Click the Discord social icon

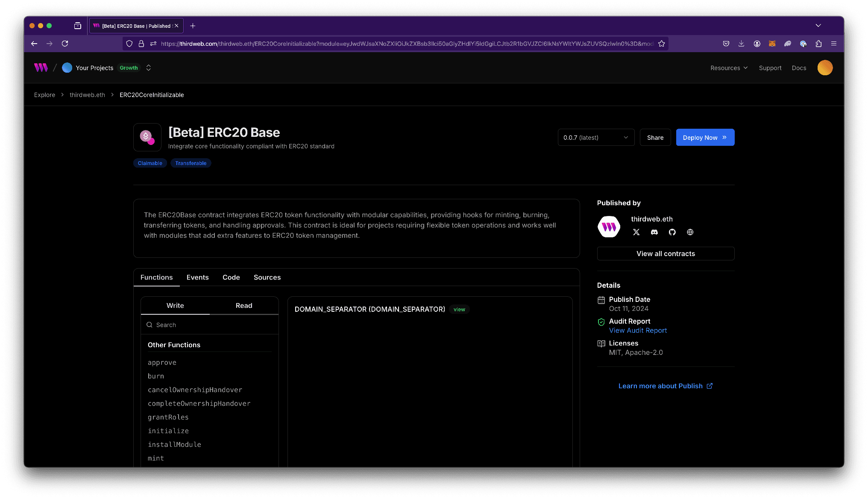[654, 232]
